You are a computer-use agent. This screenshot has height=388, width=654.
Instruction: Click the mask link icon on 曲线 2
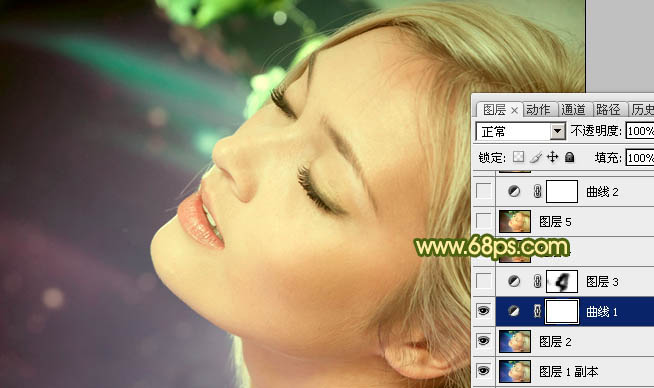pyautogui.click(x=538, y=191)
